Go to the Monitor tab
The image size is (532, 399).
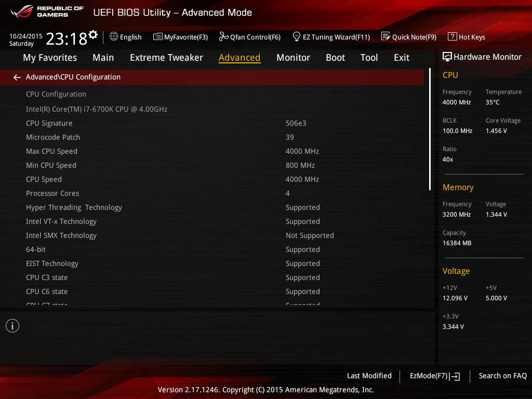(x=293, y=58)
